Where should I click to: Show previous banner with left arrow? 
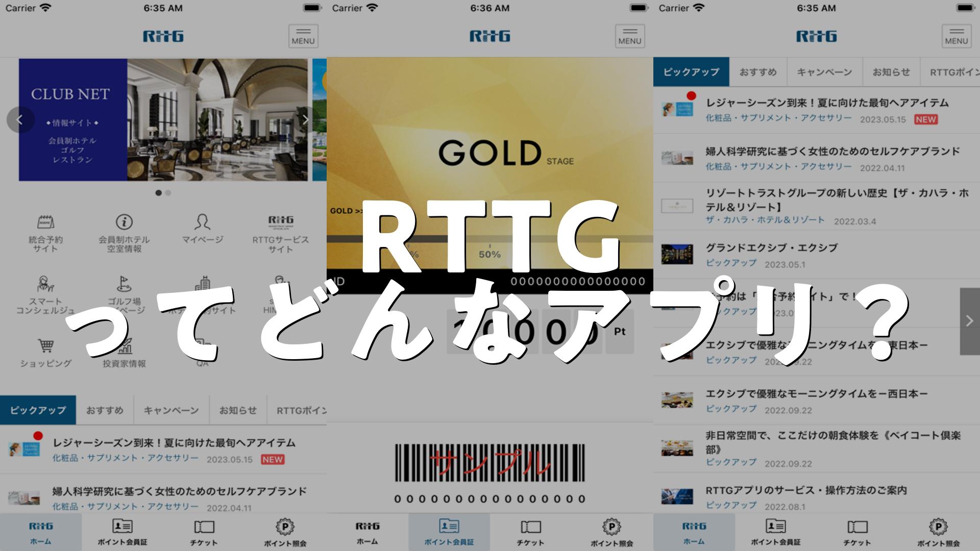pyautogui.click(x=20, y=120)
